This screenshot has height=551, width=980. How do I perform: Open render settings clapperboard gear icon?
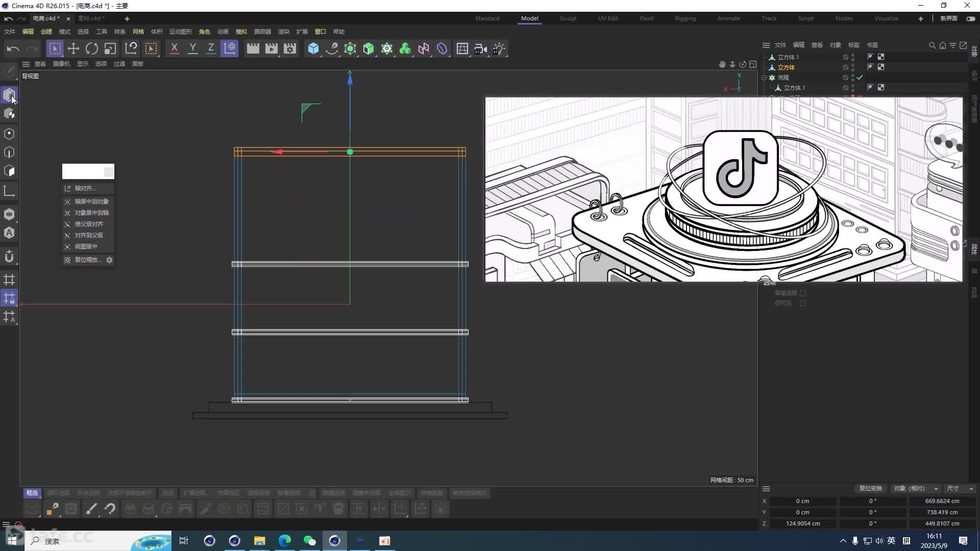pyautogui.click(x=290, y=48)
